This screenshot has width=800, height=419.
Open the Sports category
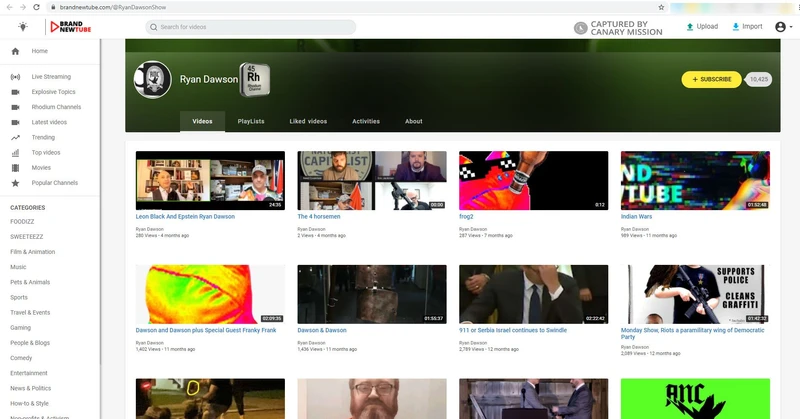pyautogui.click(x=19, y=297)
